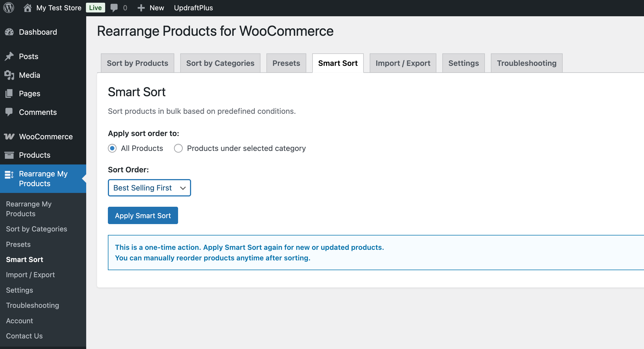Screen dimensions: 644x349
Task: Open Products via the box sidebar icon
Action: pyautogui.click(x=9, y=155)
